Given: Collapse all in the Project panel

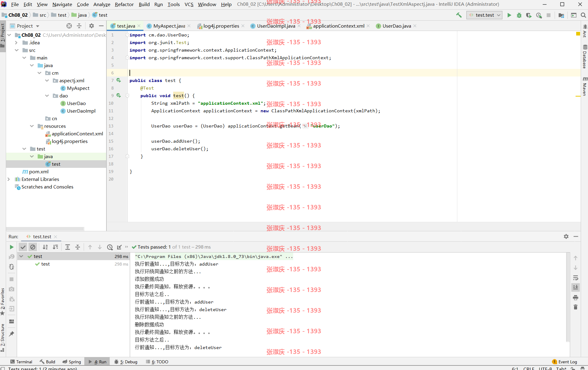Looking at the screenshot, I should pos(79,26).
